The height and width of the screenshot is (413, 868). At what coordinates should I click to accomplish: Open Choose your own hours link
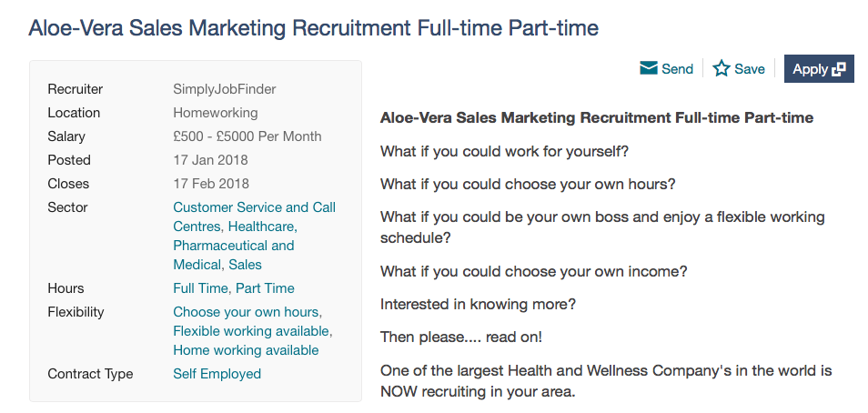tap(247, 312)
